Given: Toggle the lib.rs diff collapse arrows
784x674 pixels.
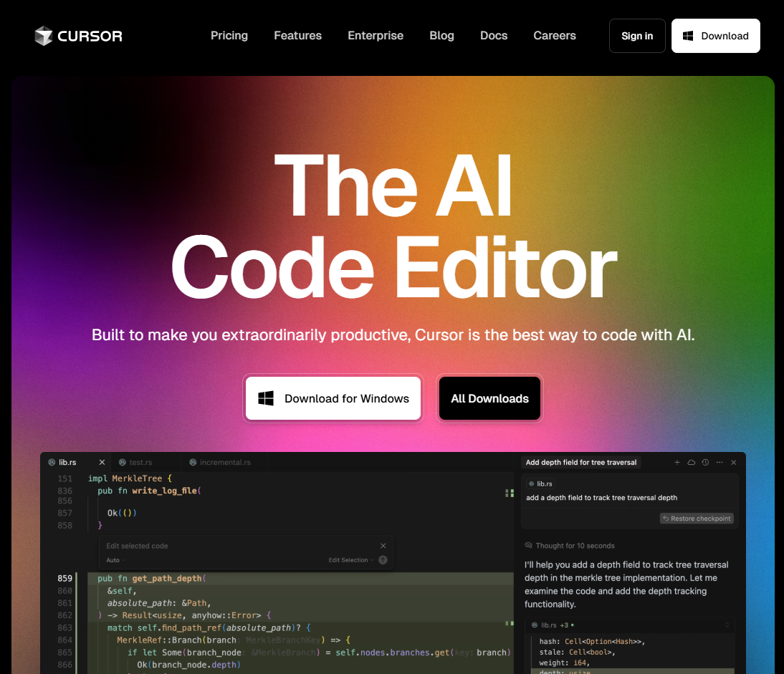Looking at the screenshot, I should [727, 625].
